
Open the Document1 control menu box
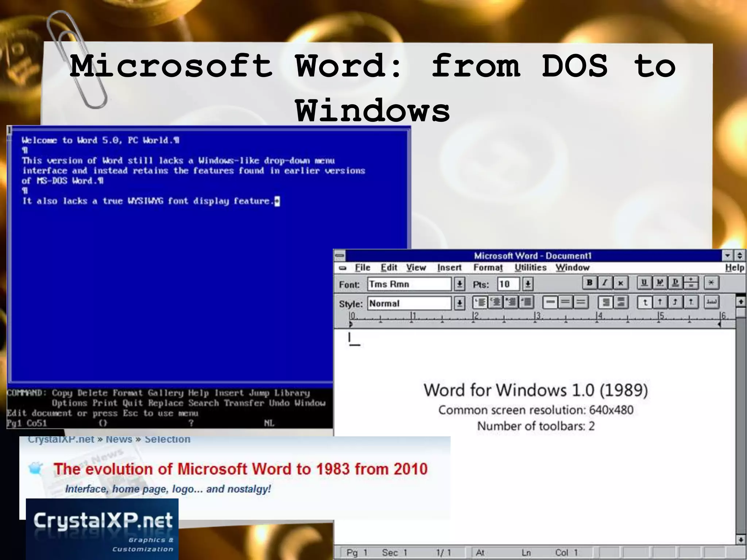(342, 268)
